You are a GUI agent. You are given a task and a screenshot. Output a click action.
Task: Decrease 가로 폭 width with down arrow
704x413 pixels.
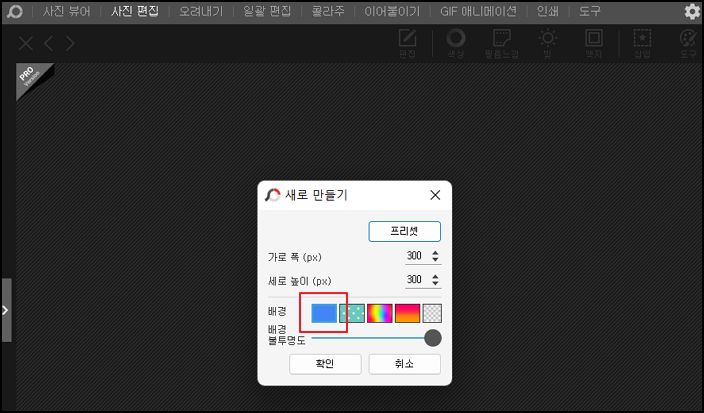pos(435,259)
